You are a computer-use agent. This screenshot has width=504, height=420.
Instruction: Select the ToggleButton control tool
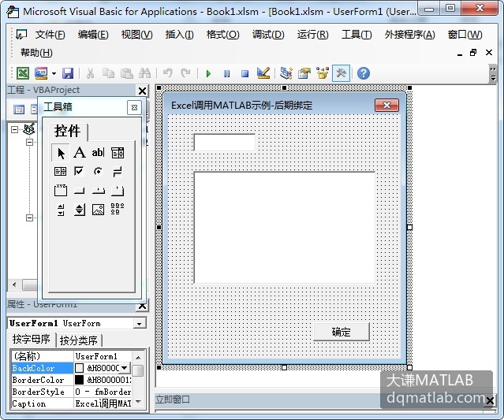tap(118, 172)
